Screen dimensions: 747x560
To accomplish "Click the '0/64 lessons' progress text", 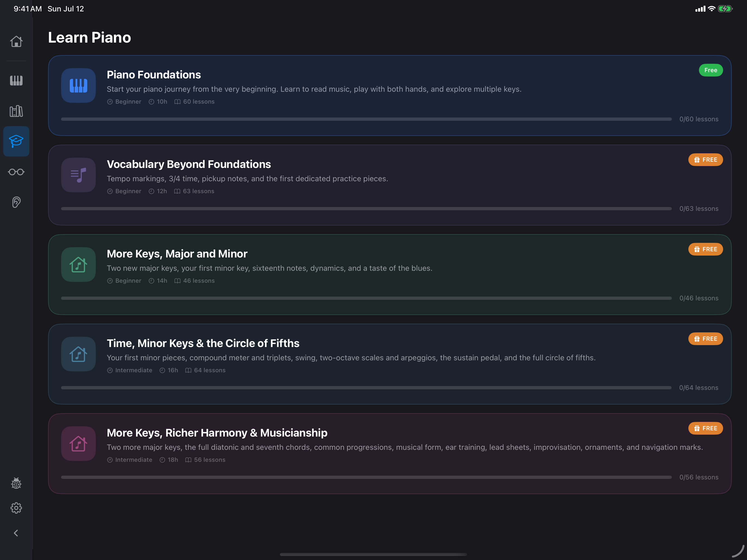I will [x=699, y=388].
